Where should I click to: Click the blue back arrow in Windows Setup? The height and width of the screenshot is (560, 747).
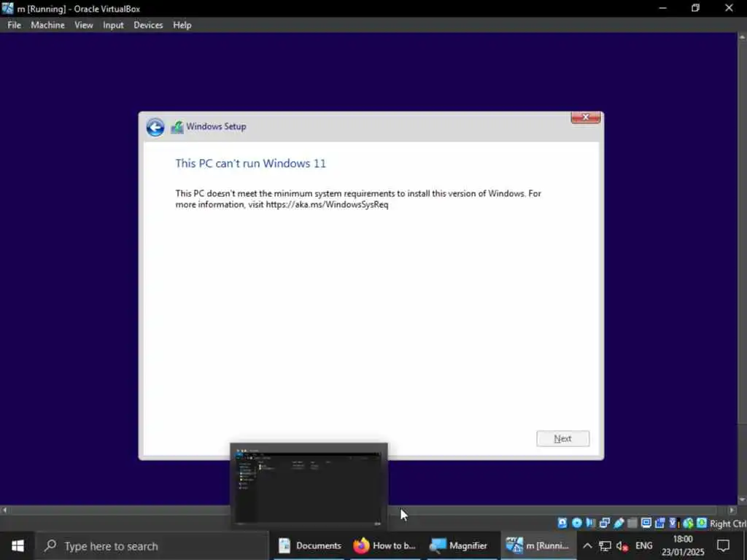(155, 127)
